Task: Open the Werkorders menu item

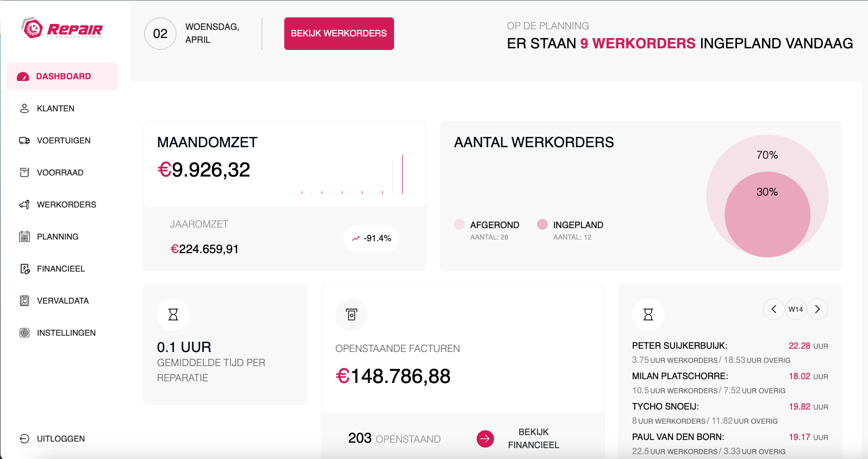Action: [66, 205]
